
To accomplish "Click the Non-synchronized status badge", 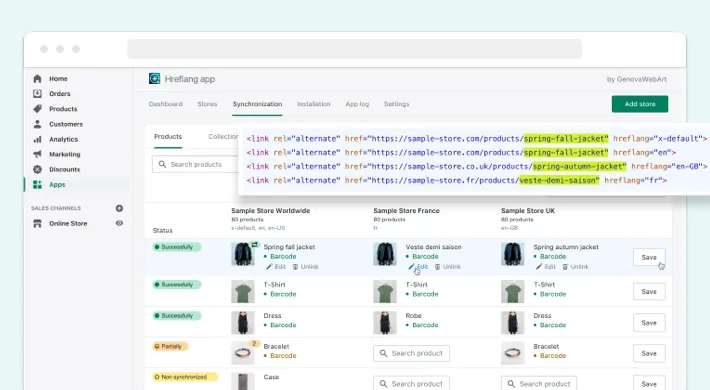I will 184,377.
